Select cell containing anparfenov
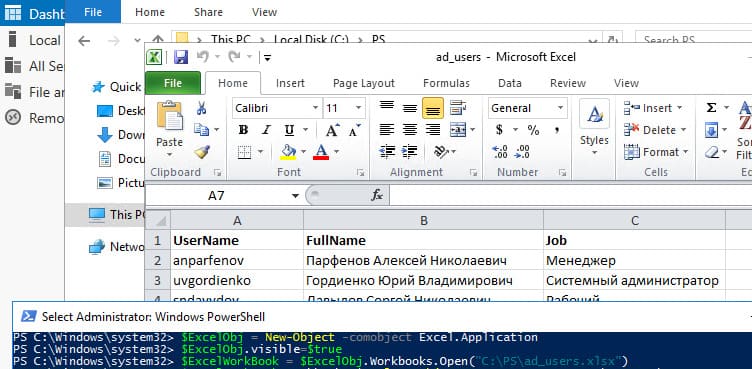Screen dimensions: 752x369 click(x=237, y=260)
